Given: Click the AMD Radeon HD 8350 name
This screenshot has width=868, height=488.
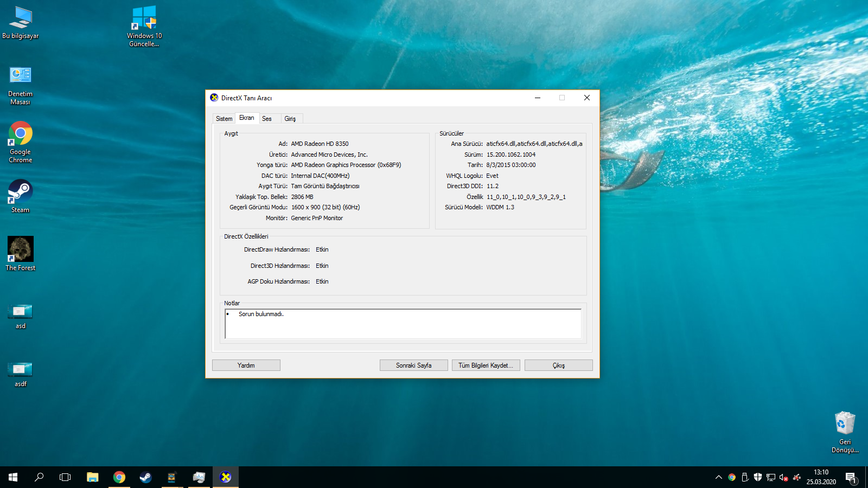Looking at the screenshot, I should coord(320,144).
